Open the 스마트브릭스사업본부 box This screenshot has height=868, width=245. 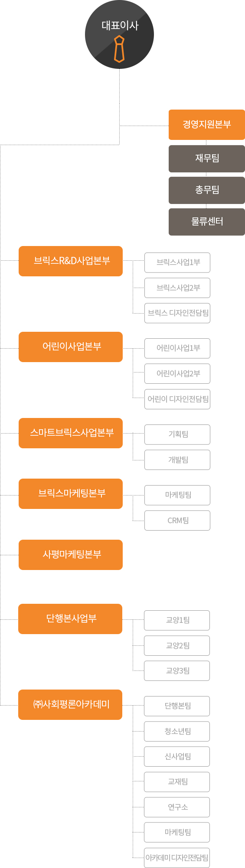coord(71,433)
